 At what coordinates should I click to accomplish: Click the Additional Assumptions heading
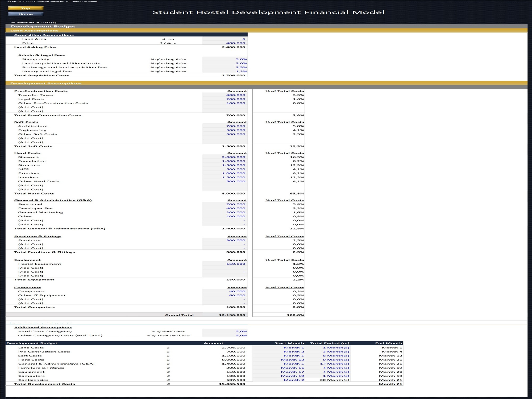(43, 327)
